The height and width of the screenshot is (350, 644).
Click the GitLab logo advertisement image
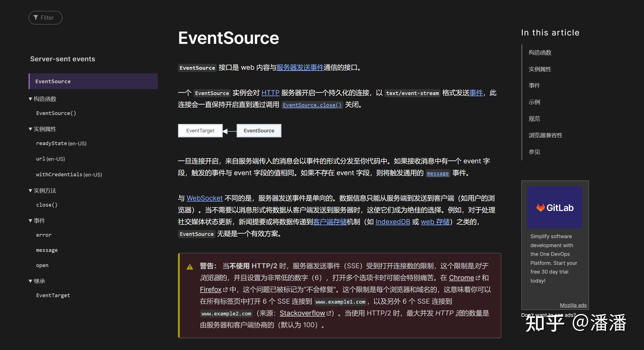(x=555, y=207)
